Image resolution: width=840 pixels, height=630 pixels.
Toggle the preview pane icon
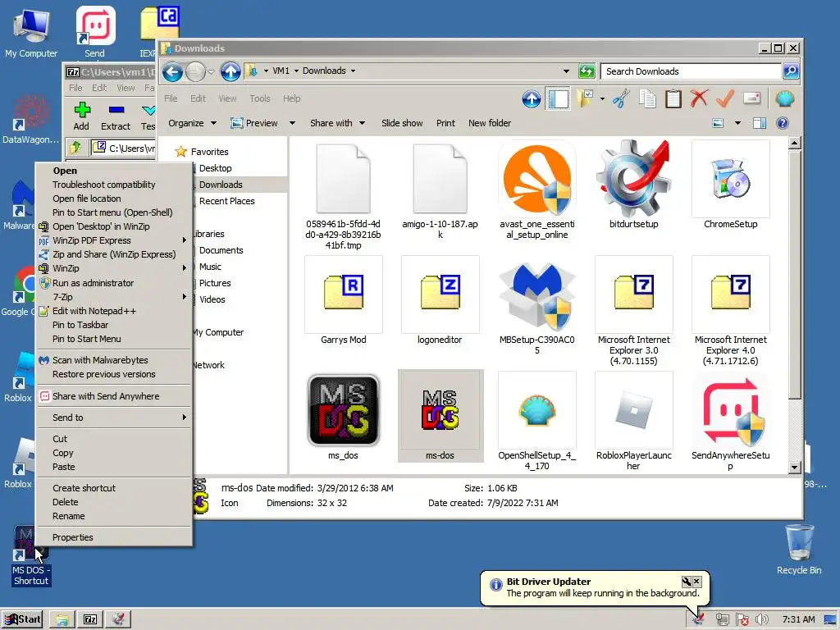pyautogui.click(x=759, y=123)
